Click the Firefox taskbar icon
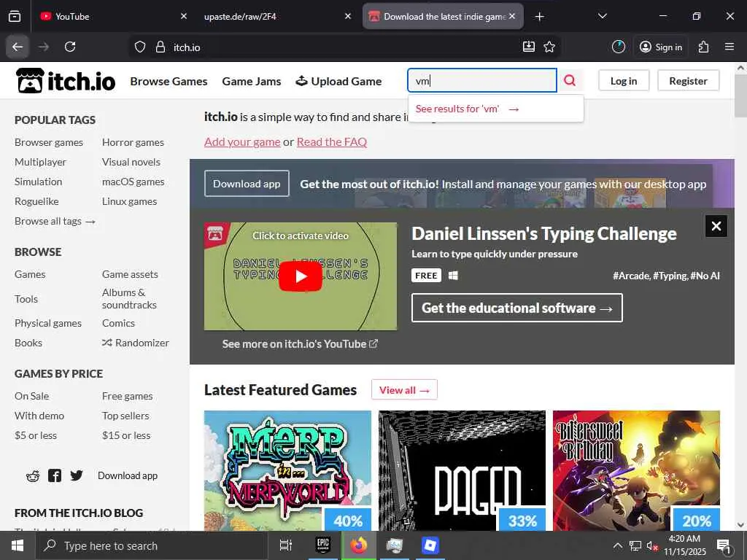This screenshot has height=560, width=747. click(x=359, y=545)
